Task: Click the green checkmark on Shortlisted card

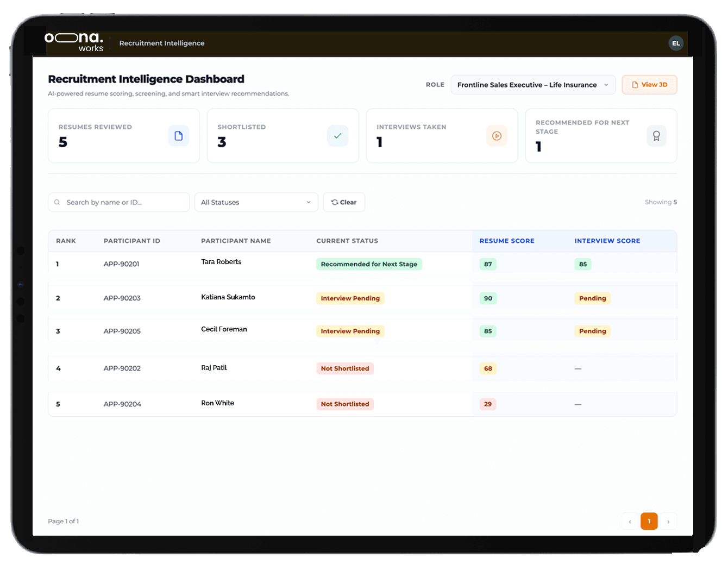Action: [337, 136]
